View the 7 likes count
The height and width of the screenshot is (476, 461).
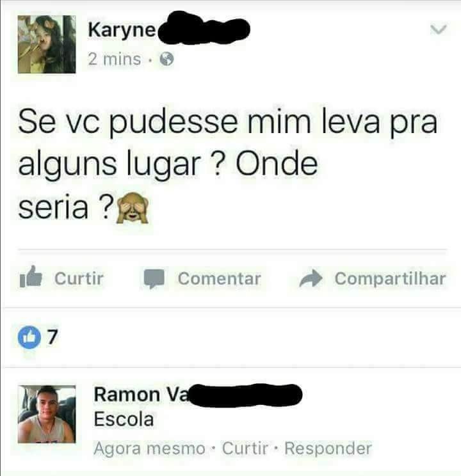[53, 337]
